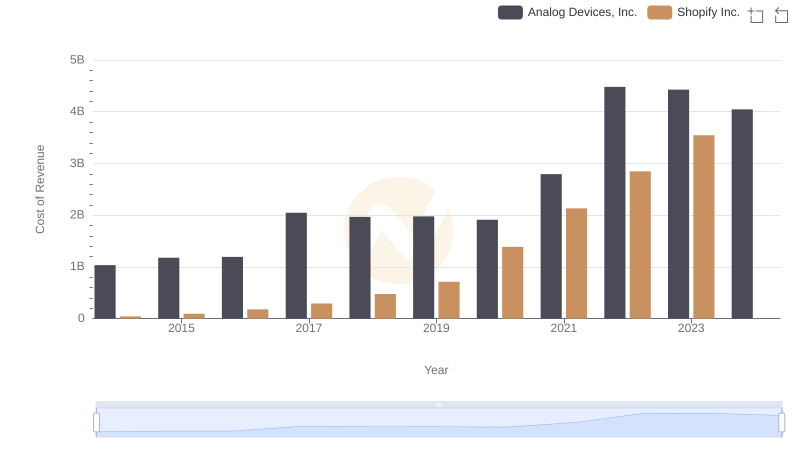
Task: Click the Shopify bar for 2020
Action: point(513,283)
